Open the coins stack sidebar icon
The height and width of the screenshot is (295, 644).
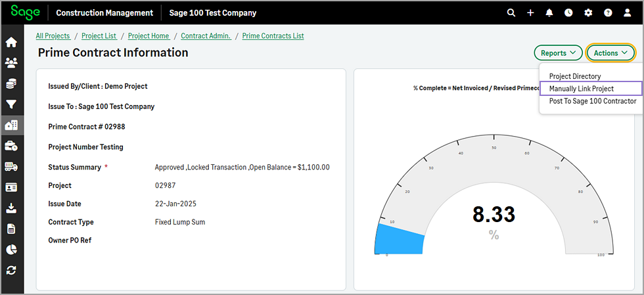[12, 84]
